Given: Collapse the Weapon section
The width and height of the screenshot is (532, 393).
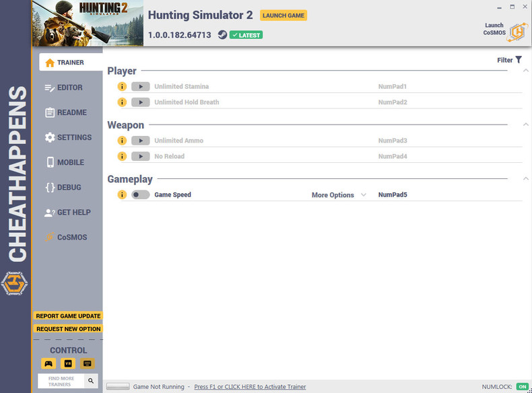Looking at the screenshot, I should [x=526, y=124].
